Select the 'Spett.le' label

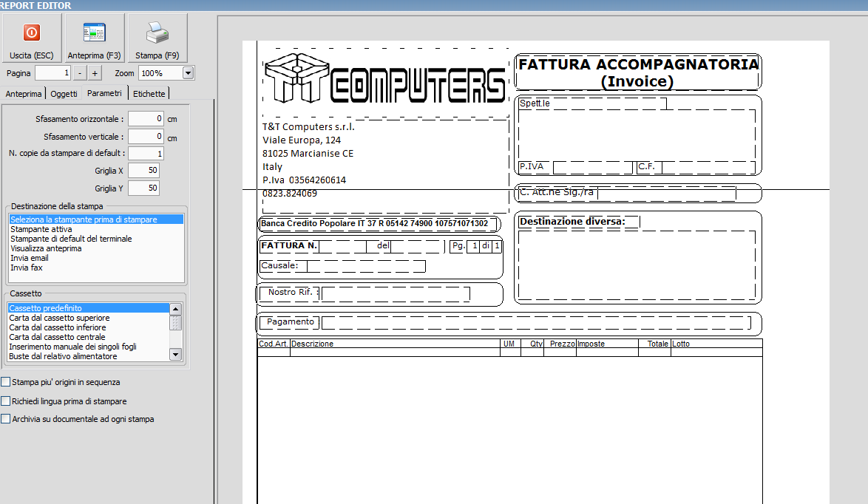pyautogui.click(x=535, y=103)
